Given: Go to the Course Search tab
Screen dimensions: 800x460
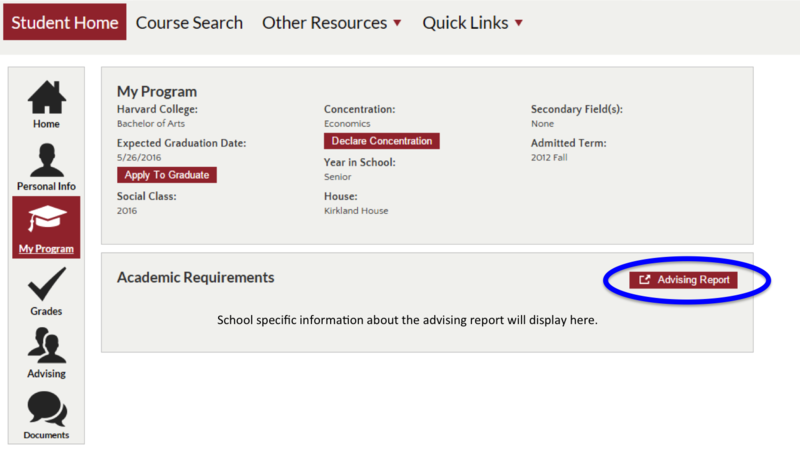Looking at the screenshot, I should pos(189,22).
